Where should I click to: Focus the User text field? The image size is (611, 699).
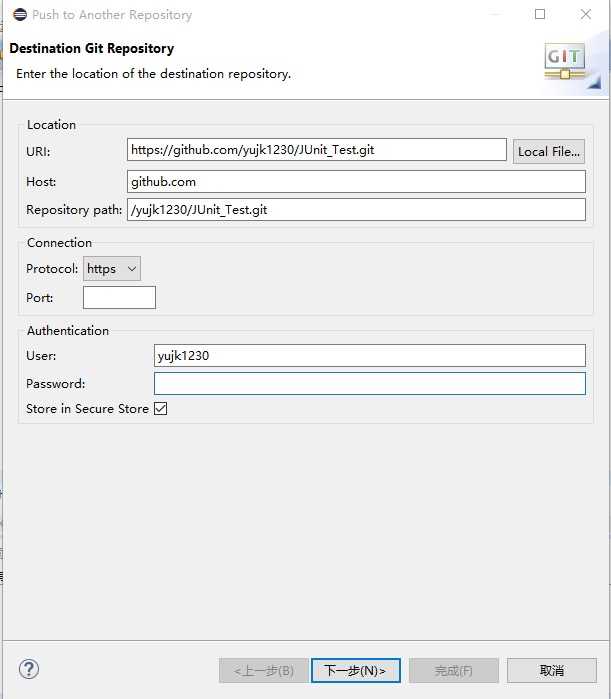click(x=369, y=356)
